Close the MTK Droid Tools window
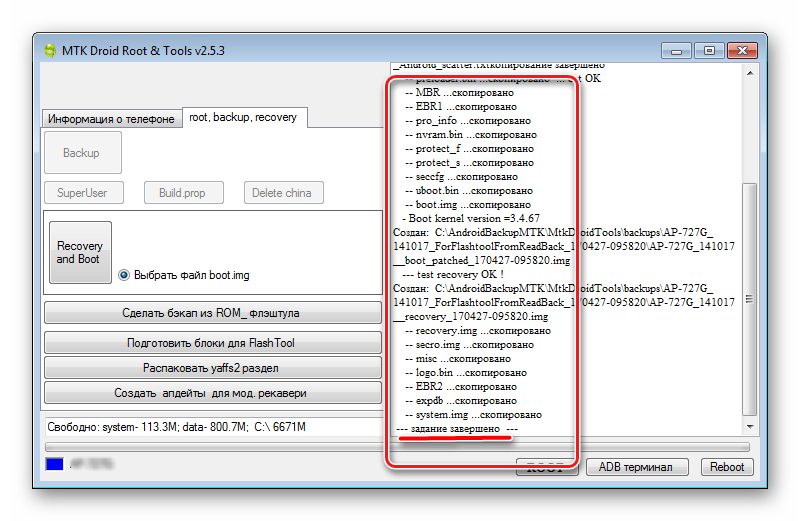800x521 pixels. [742, 51]
